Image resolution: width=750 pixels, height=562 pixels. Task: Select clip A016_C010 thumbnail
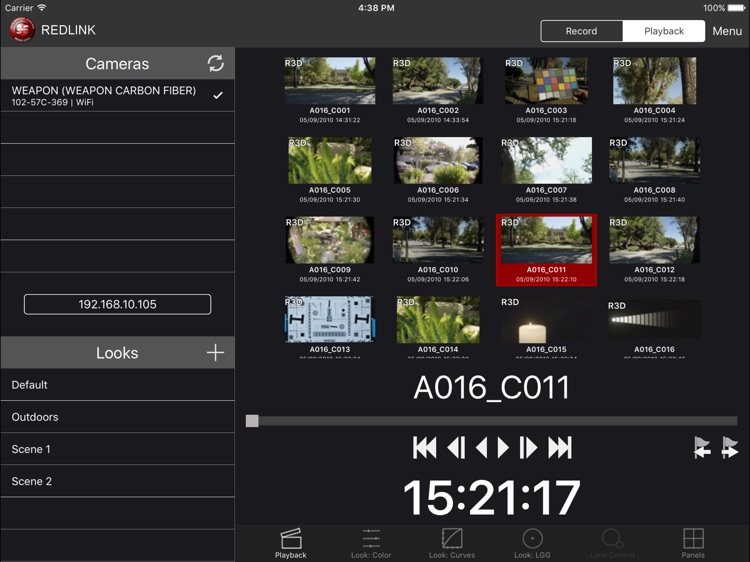click(438, 240)
